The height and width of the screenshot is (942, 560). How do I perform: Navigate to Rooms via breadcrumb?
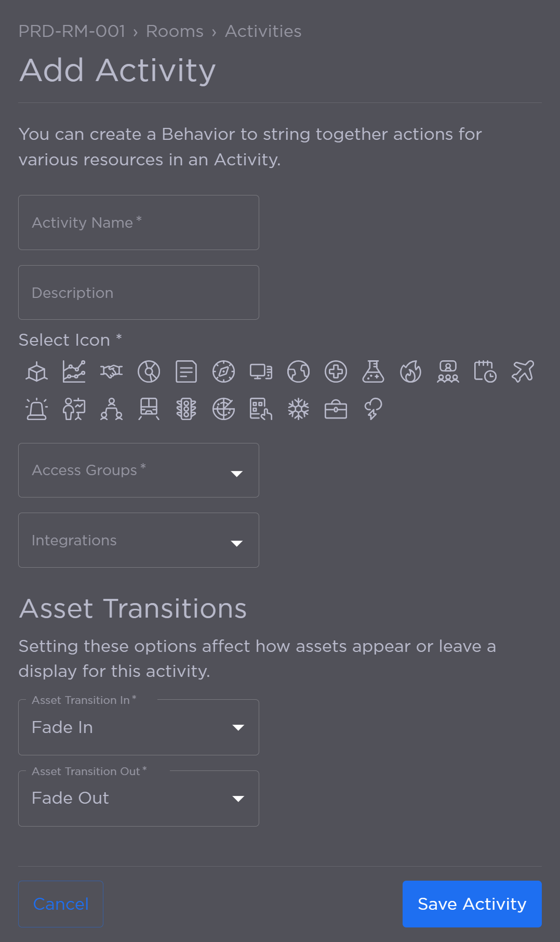[174, 31]
